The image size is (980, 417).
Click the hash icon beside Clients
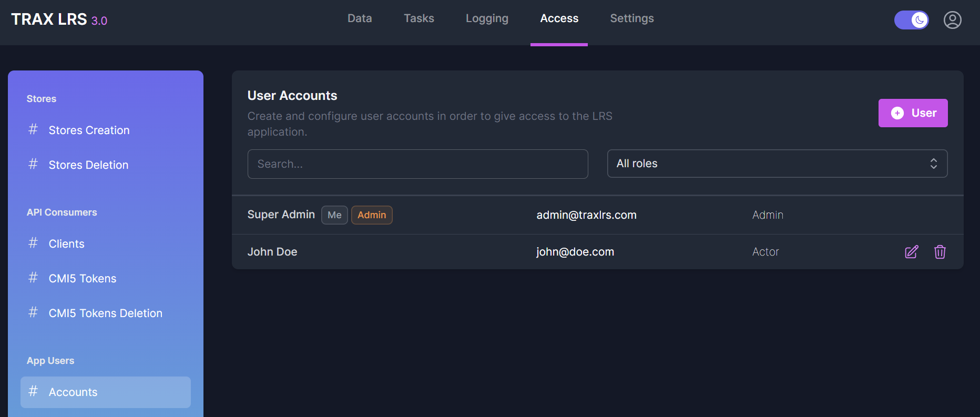(x=33, y=243)
